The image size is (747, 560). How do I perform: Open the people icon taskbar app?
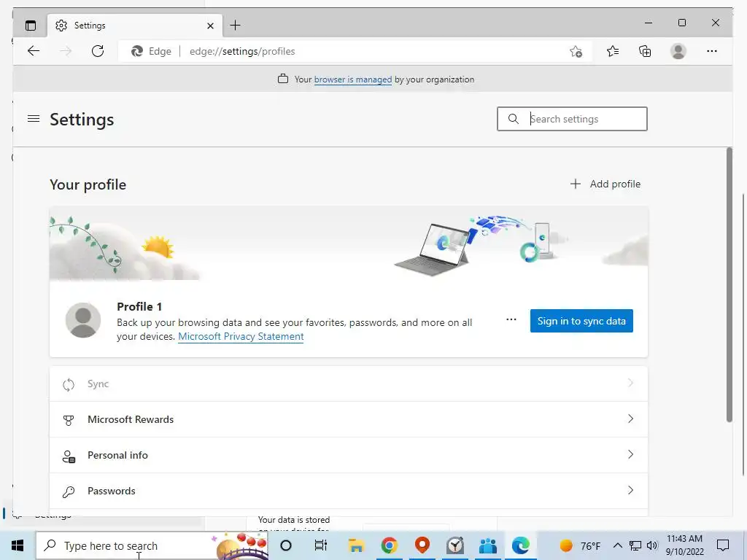[488, 545]
